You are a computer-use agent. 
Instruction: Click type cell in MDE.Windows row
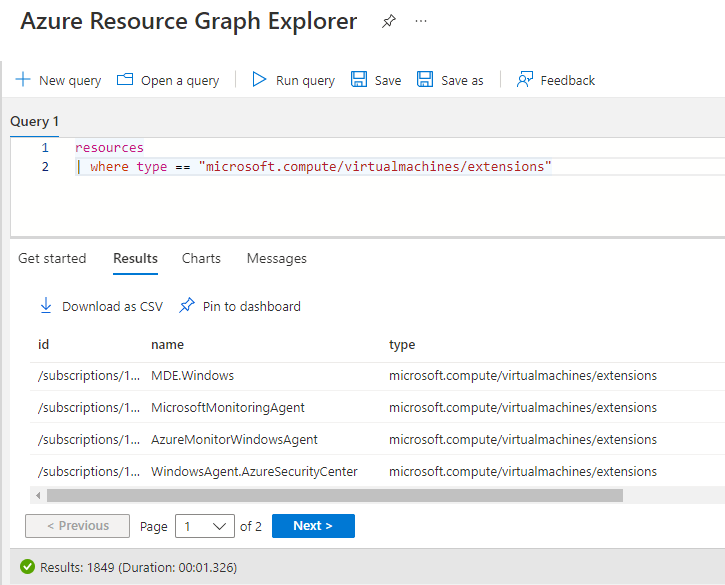pos(522,376)
